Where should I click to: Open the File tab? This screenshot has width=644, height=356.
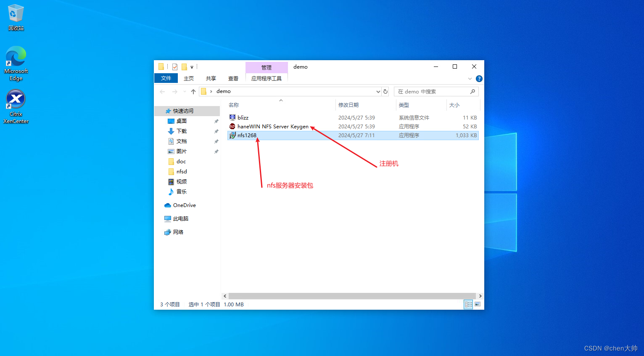click(x=166, y=78)
